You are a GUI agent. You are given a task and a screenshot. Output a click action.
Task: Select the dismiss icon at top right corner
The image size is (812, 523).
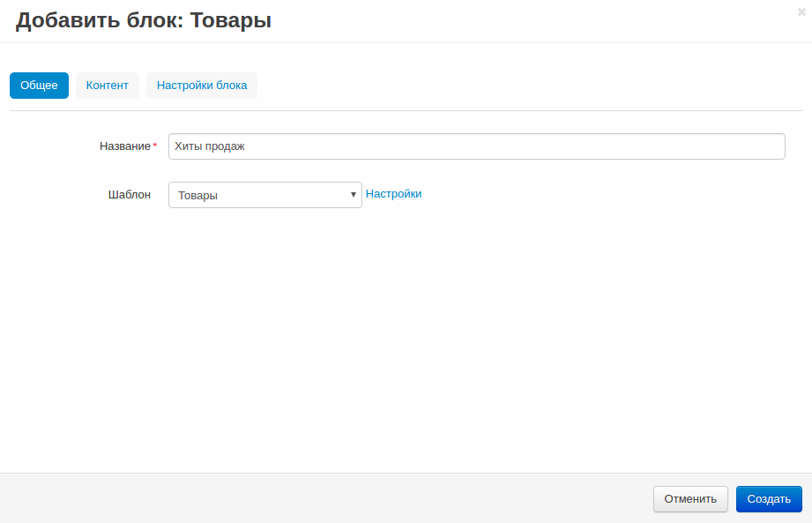[801, 10]
